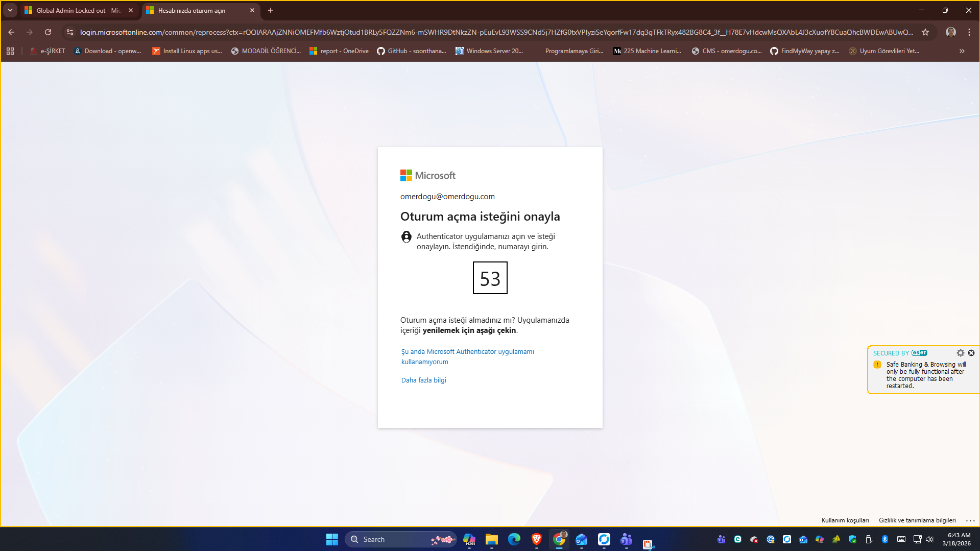
Task: Open the GitHub - soonthana bookmark
Action: click(x=412, y=51)
